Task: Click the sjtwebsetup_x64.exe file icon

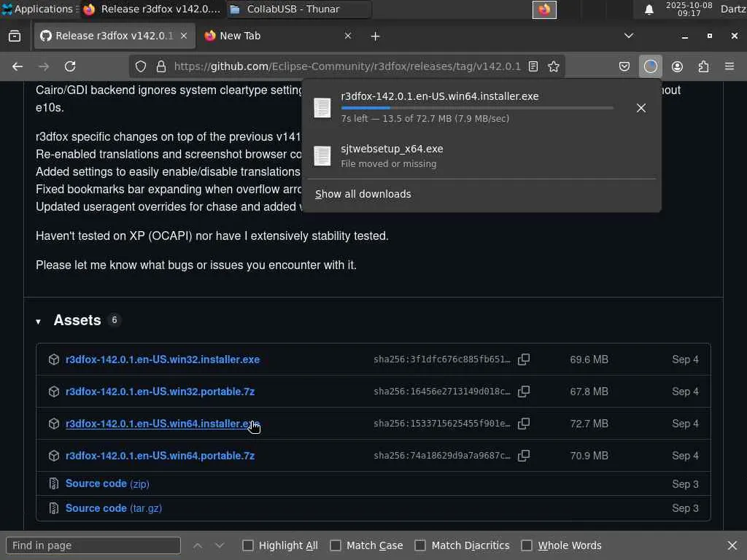Action: [x=322, y=156]
